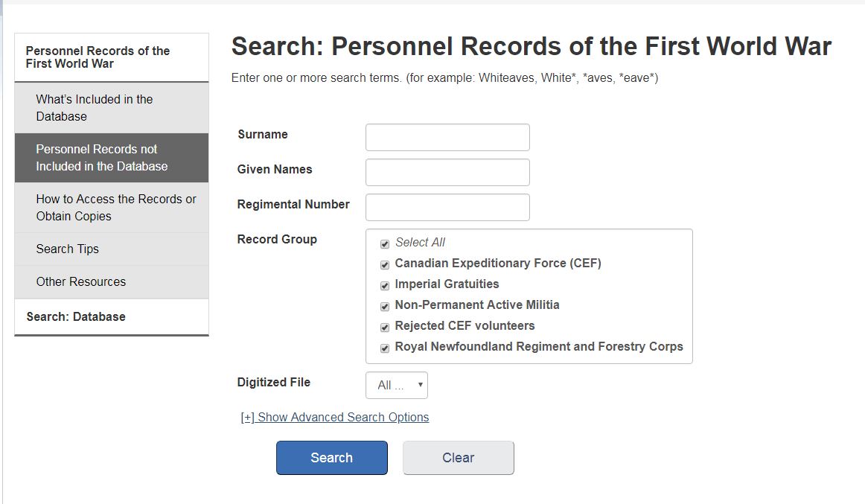Open How to Access the Records
Screen dimensions: 865x504
tap(116, 208)
